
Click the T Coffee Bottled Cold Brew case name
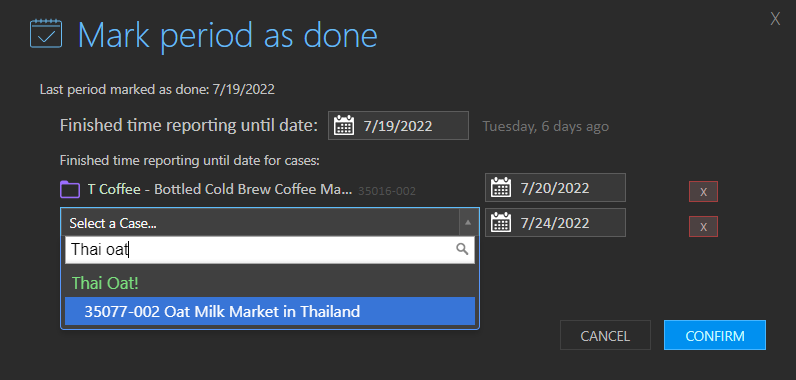point(220,189)
